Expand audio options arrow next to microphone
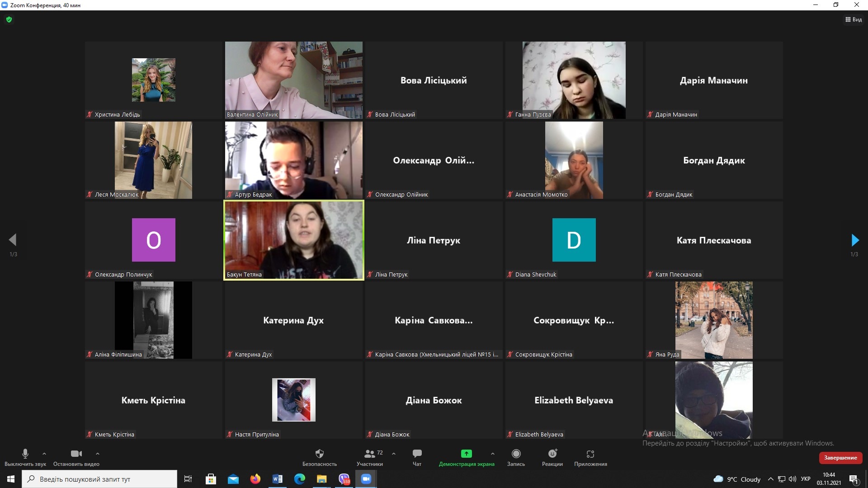The image size is (868, 488). tap(44, 454)
